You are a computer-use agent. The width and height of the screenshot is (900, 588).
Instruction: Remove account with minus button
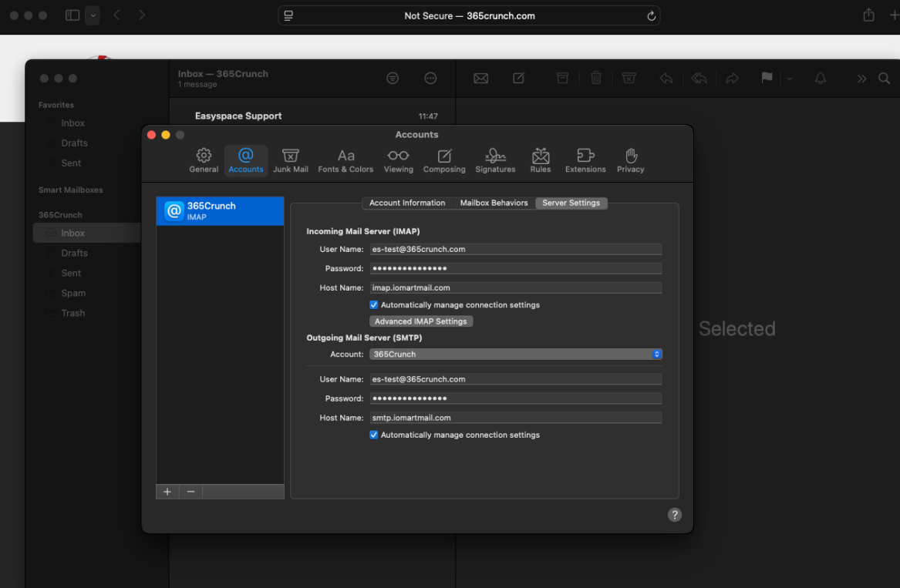(x=190, y=492)
